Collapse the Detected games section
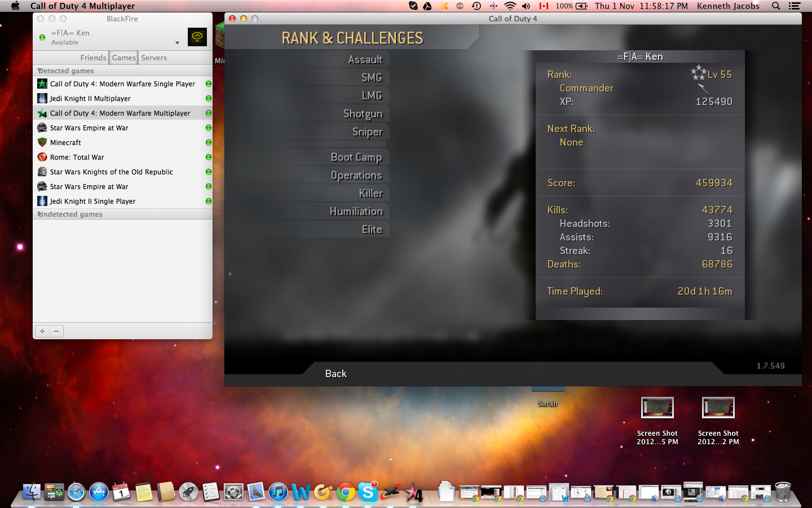The image size is (812, 508). click(x=39, y=71)
